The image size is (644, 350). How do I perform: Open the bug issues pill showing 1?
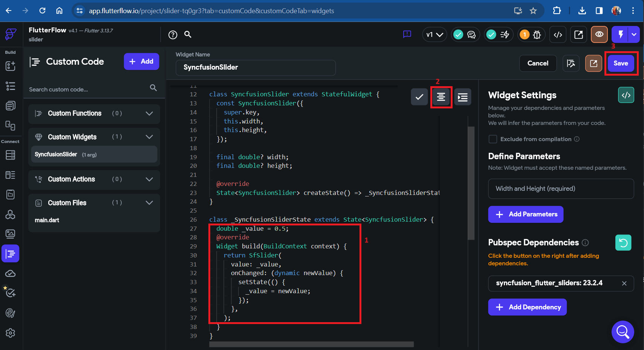click(x=531, y=35)
